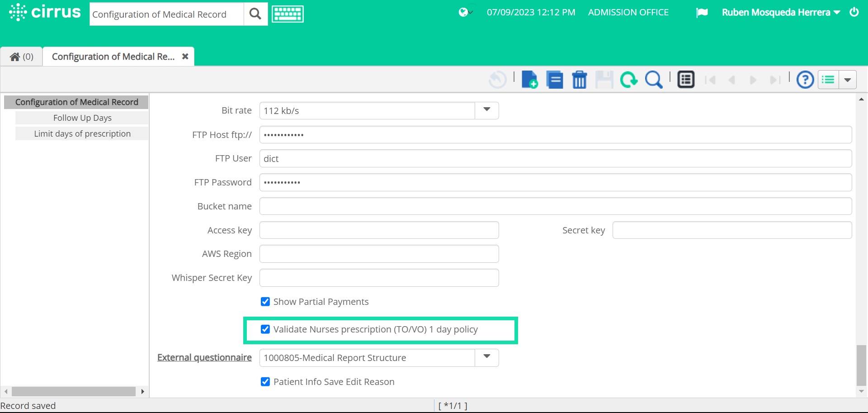868x413 pixels.
Task: Open the on-screen keyboard icon
Action: tap(288, 14)
